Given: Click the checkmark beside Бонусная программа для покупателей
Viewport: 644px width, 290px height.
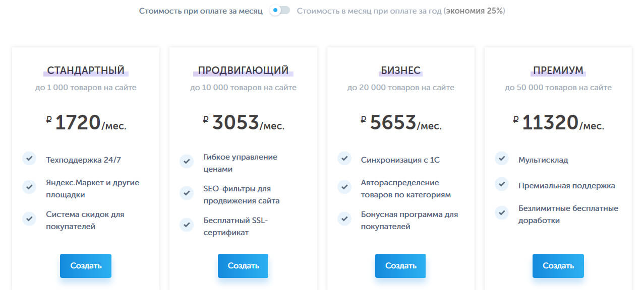Looking at the screenshot, I should pyautogui.click(x=344, y=219).
